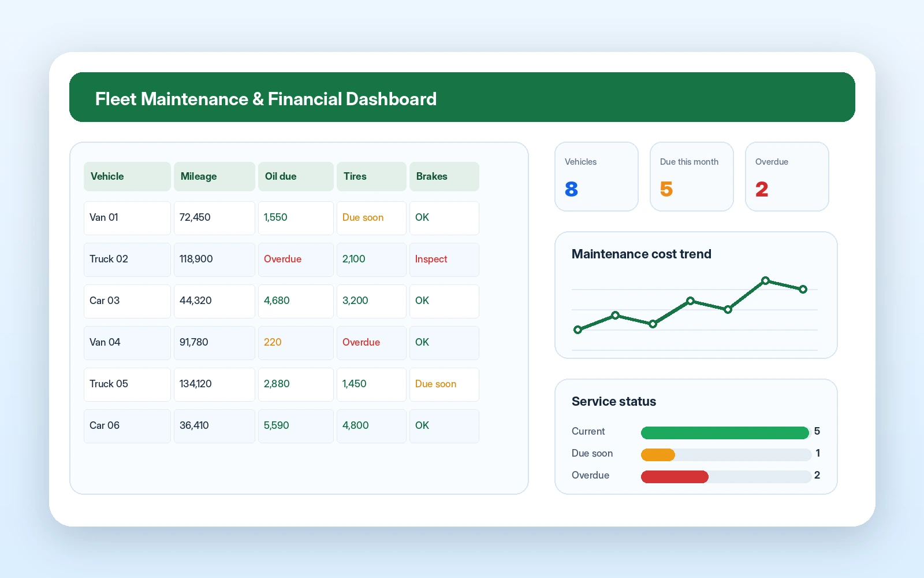
Task: Open the Vehicles count card
Action: tap(597, 177)
